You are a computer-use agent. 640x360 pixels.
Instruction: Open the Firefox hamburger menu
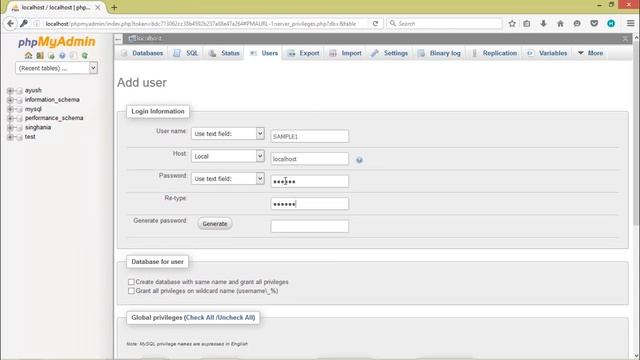pos(631,24)
